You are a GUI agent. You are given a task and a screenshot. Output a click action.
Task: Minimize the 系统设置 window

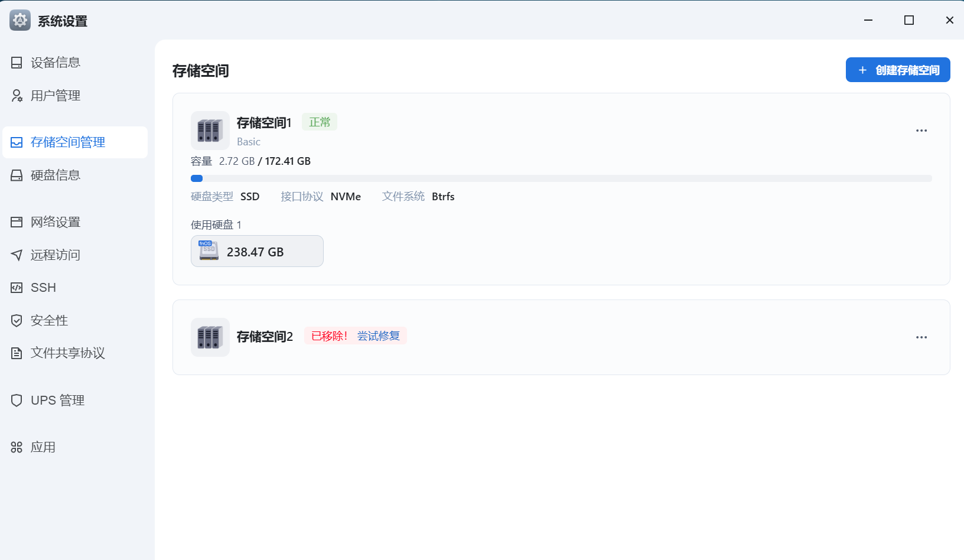click(x=868, y=20)
